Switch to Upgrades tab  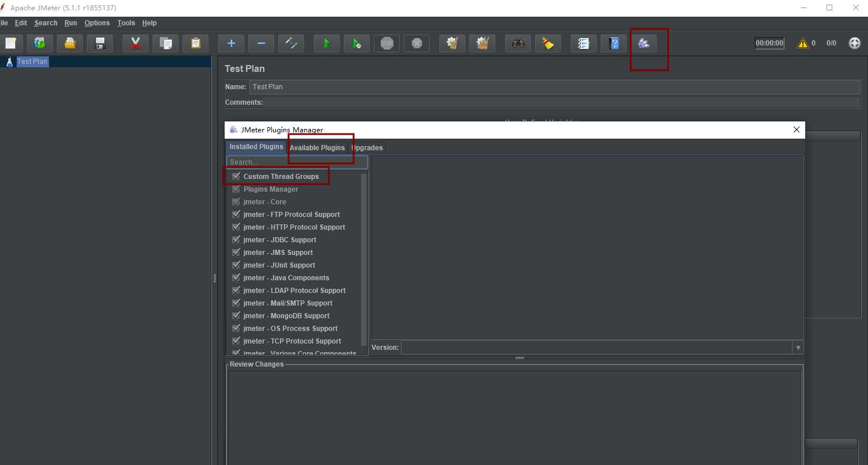click(x=367, y=148)
